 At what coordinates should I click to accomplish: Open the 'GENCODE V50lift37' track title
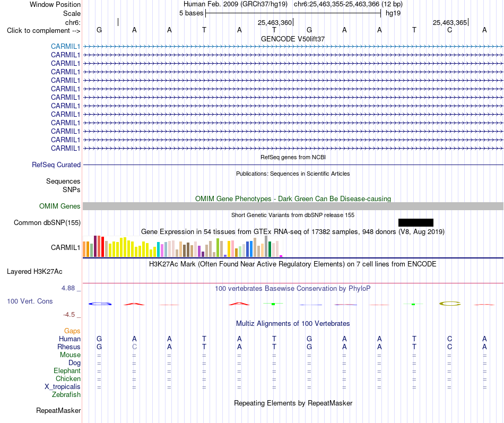pyautogui.click(x=293, y=39)
